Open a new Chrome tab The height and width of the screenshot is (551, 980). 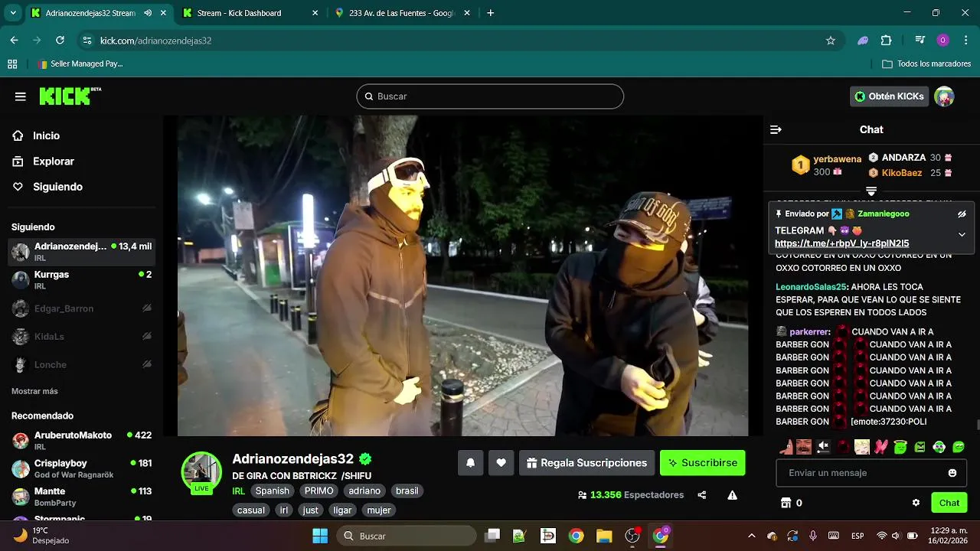(491, 13)
